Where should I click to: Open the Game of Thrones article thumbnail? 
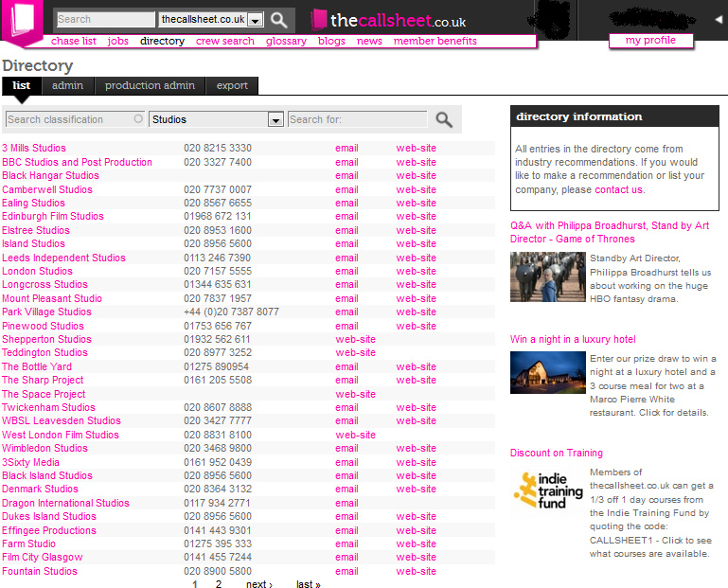[x=548, y=276]
